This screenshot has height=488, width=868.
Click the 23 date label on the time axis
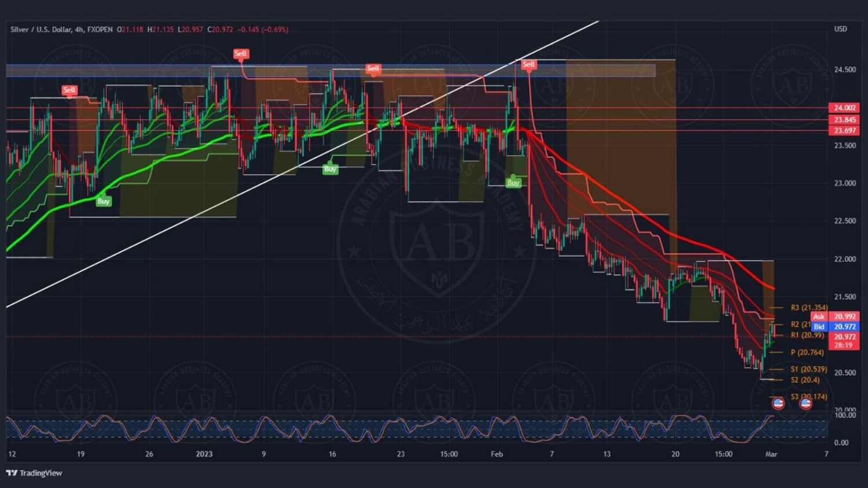(401, 454)
